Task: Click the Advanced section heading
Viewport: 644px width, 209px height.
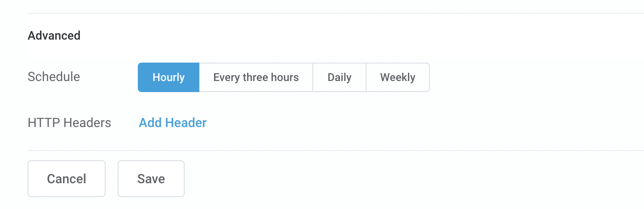Action: pos(54,35)
